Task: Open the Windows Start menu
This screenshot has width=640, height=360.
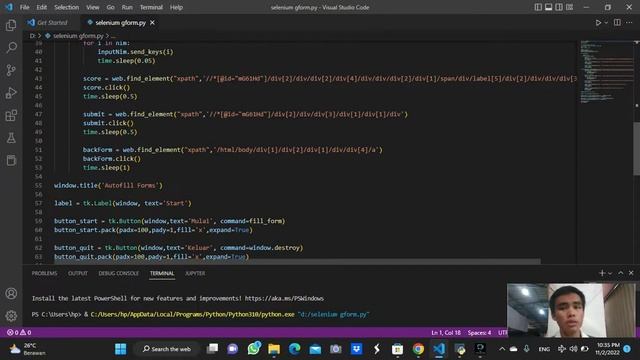Action: [120, 349]
